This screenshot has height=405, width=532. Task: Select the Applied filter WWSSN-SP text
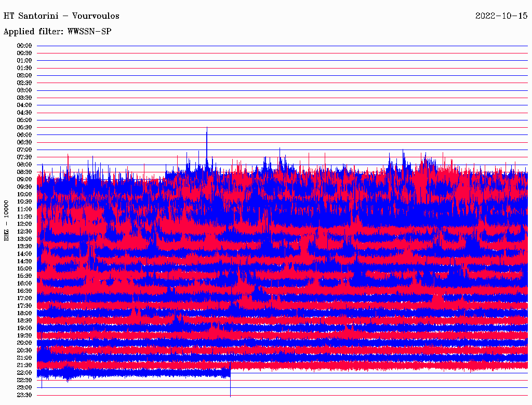coord(57,31)
